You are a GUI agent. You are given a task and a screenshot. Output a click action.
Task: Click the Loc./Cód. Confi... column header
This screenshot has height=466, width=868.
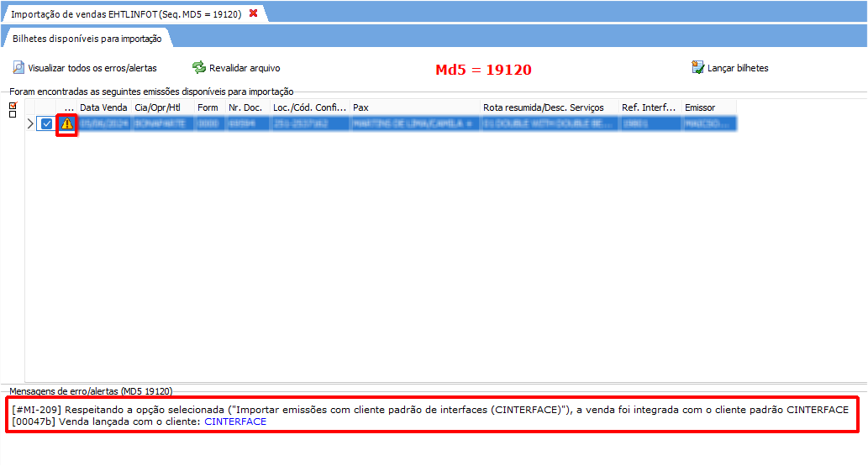pyautogui.click(x=309, y=107)
